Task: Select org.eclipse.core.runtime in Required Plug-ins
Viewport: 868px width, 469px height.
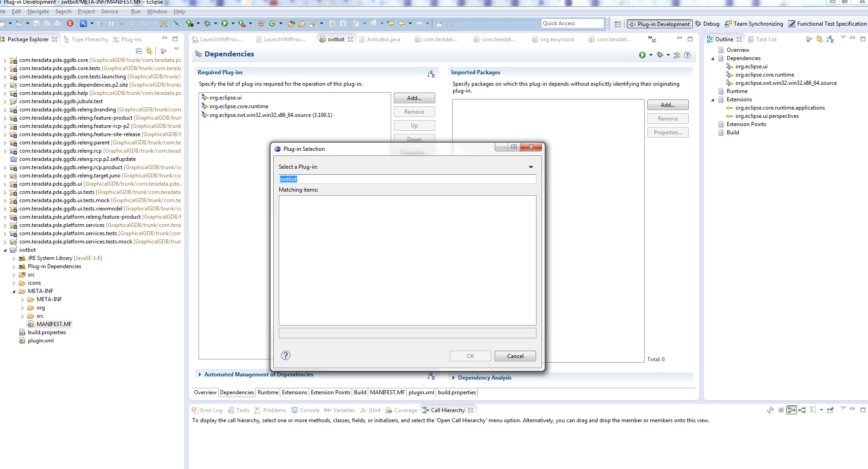Action: click(x=235, y=106)
